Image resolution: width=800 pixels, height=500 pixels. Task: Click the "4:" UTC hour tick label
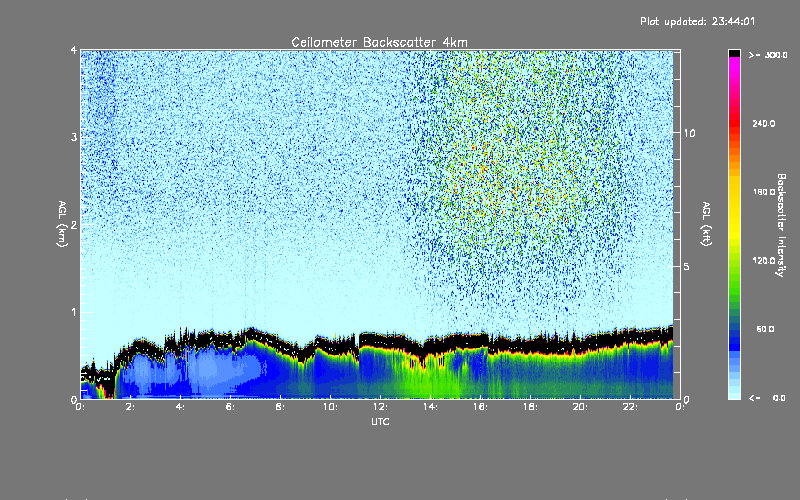click(180, 407)
